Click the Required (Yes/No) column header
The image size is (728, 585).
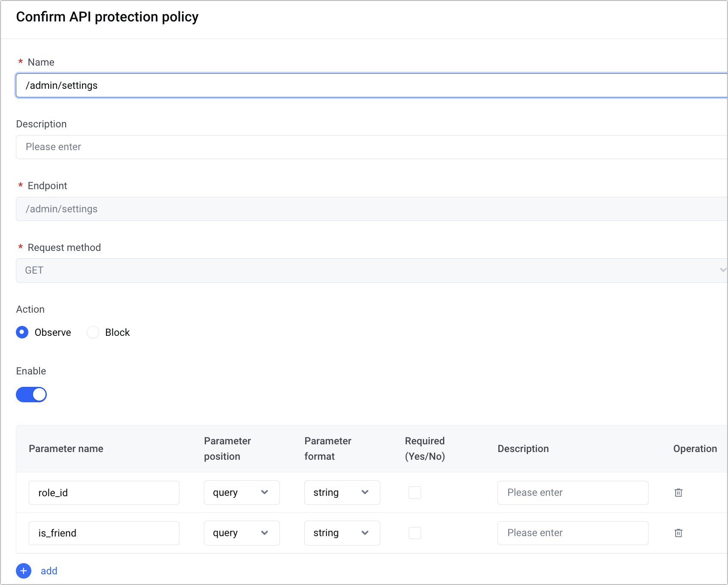(x=425, y=449)
